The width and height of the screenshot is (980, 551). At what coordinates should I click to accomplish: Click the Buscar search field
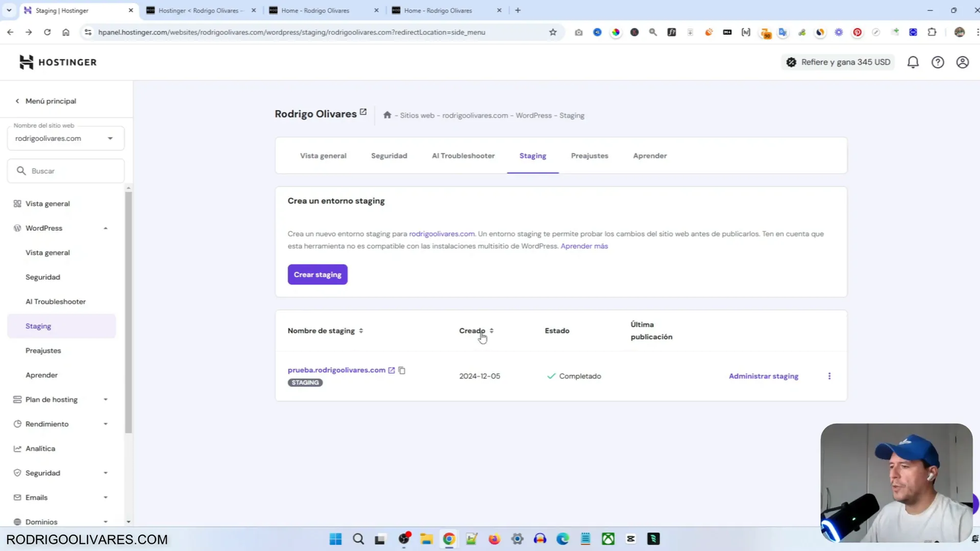(x=66, y=170)
